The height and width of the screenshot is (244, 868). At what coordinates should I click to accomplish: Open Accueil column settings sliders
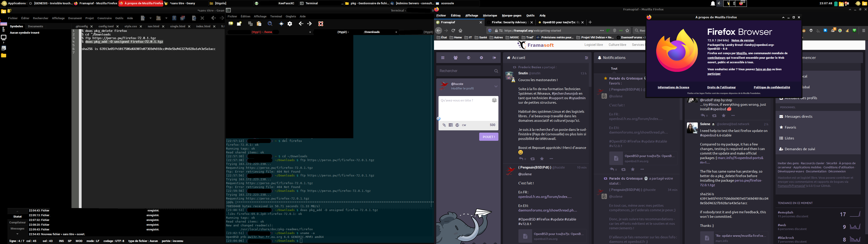pos(586,58)
